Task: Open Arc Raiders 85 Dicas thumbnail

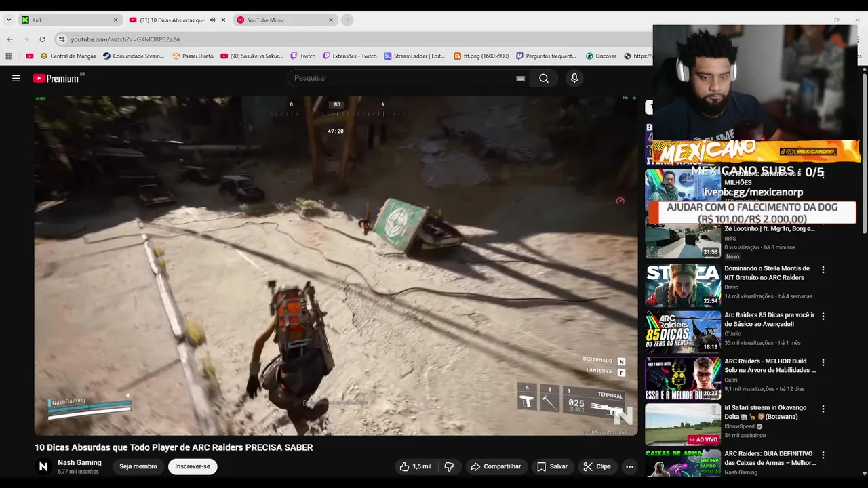Action: click(683, 332)
